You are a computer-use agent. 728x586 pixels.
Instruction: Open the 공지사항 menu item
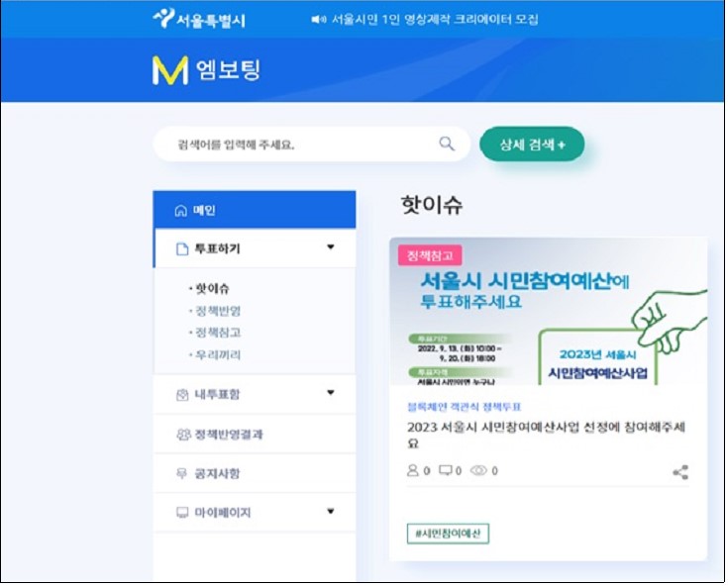click(x=255, y=473)
